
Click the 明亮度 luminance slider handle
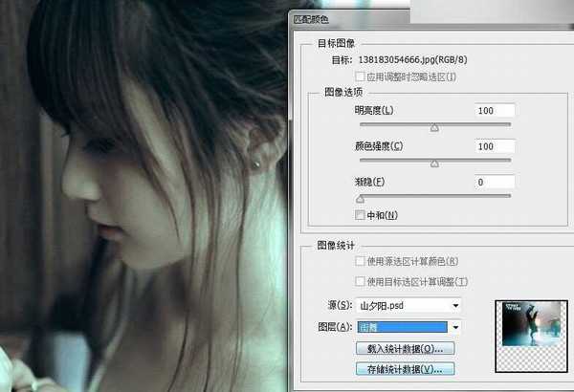pyautogui.click(x=434, y=127)
